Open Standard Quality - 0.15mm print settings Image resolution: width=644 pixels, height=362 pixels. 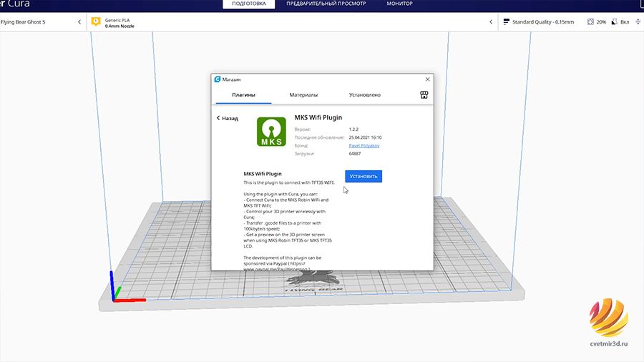571,21
